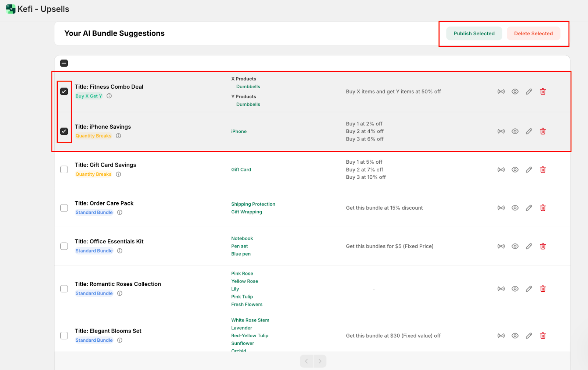Image resolution: width=588 pixels, height=370 pixels.
Task: Open the Kefi Upsells app logo
Action: click(x=11, y=9)
